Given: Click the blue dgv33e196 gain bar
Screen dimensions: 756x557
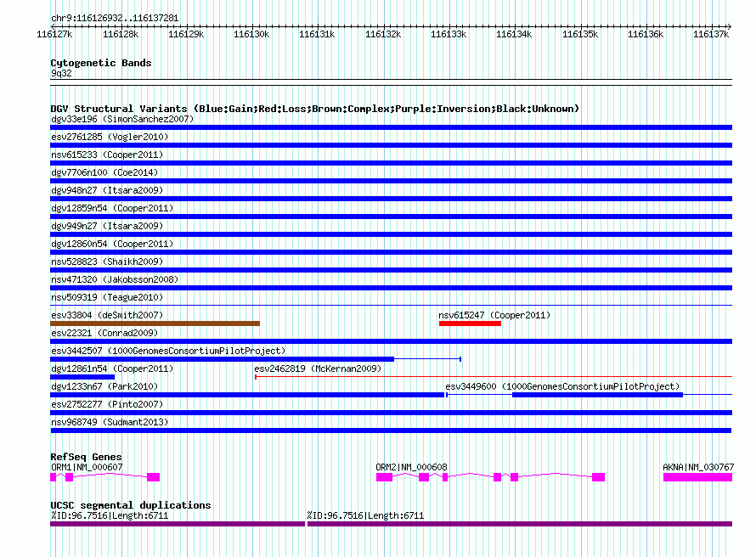Looking at the screenshot, I should 391,127.
